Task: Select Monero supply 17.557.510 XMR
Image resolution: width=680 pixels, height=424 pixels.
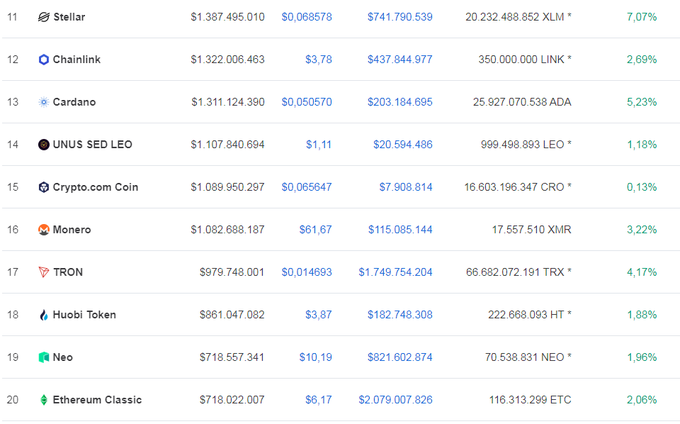Action: click(x=532, y=229)
